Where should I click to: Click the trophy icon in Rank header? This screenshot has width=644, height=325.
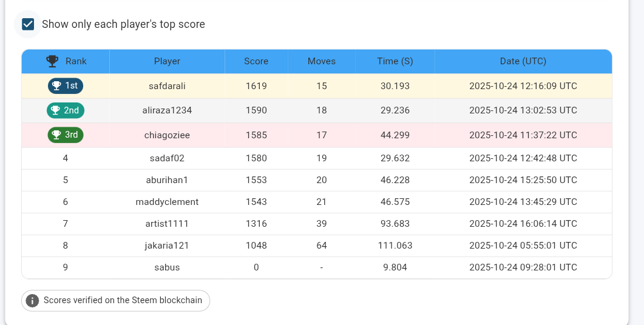tap(52, 61)
